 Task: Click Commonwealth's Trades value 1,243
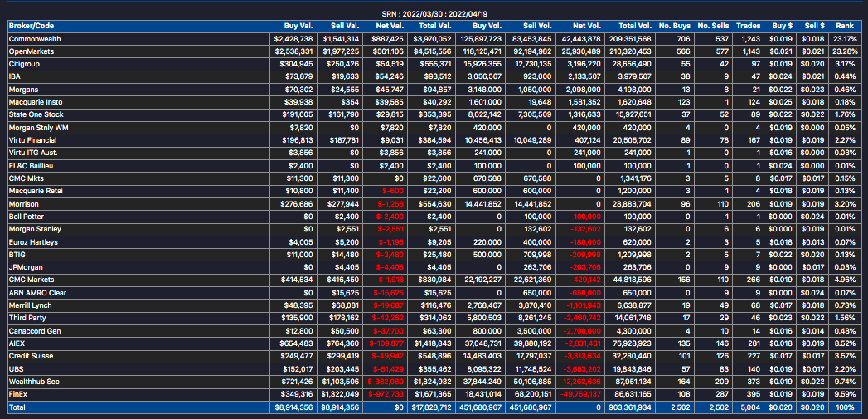pyautogui.click(x=751, y=39)
